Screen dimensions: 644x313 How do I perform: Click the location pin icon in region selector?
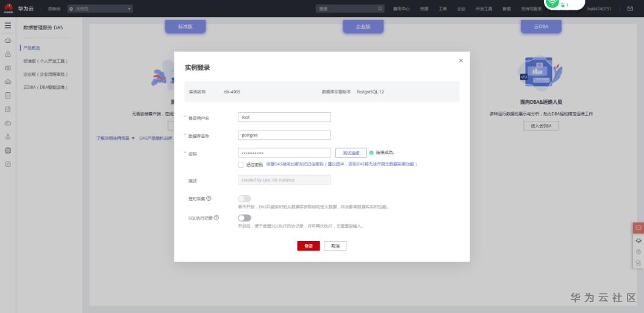pos(71,9)
